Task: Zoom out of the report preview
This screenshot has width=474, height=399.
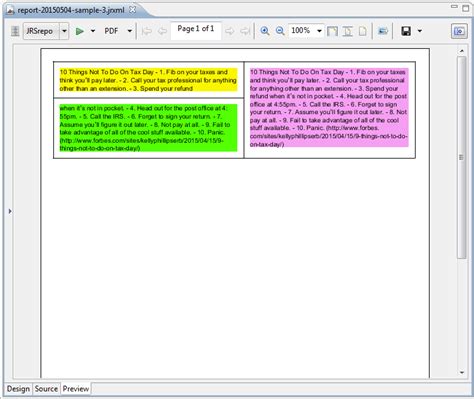Action: (280, 31)
